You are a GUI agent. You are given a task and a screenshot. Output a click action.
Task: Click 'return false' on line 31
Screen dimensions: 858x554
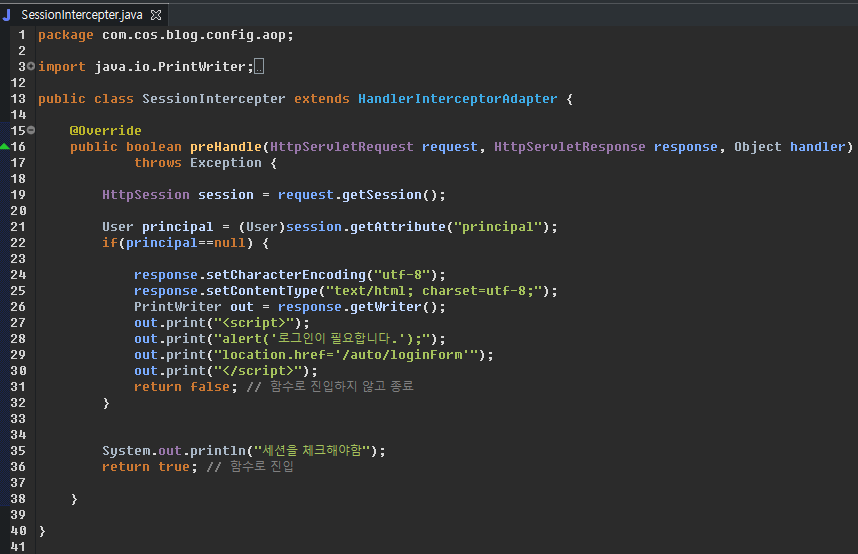coord(182,386)
